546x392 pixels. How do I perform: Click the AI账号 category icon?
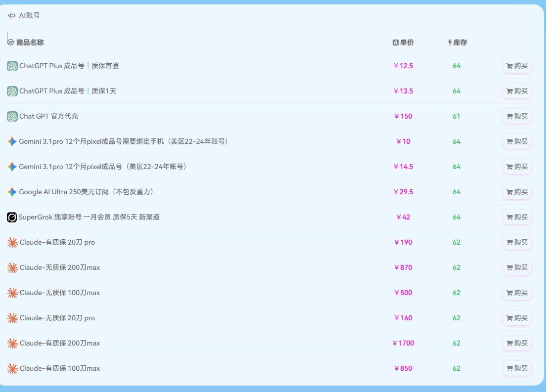tap(12, 15)
